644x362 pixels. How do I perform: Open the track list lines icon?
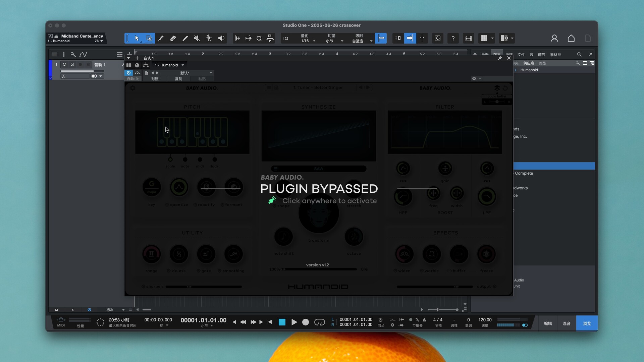coord(54,54)
